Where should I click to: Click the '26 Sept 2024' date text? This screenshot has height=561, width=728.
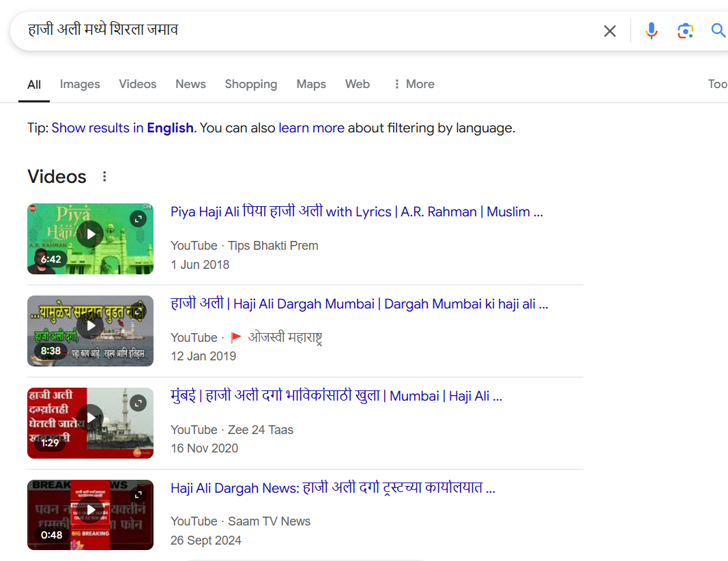(205, 541)
